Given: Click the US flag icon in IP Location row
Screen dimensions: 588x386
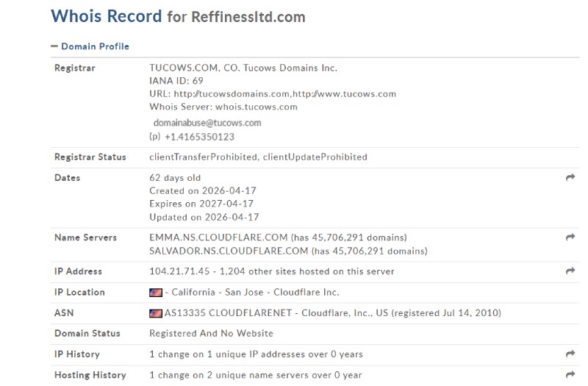Looking at the screenshot, I should coord(156,292).
